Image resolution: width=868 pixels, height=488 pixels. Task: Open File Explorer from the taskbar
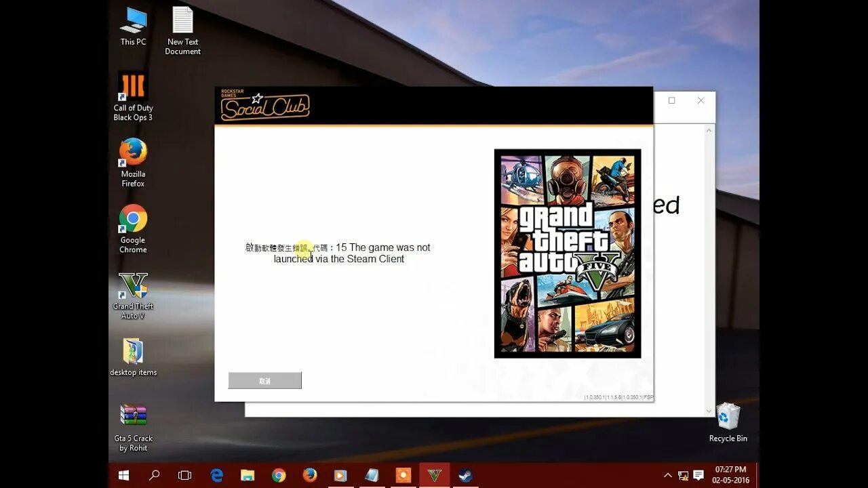(x=248, y=475)
